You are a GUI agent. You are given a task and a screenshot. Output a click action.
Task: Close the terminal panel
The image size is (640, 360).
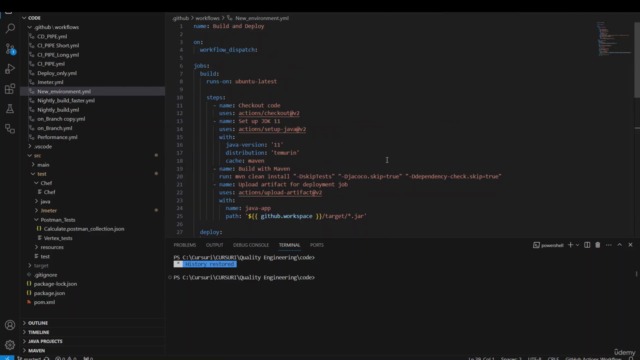tap(630, 245)
